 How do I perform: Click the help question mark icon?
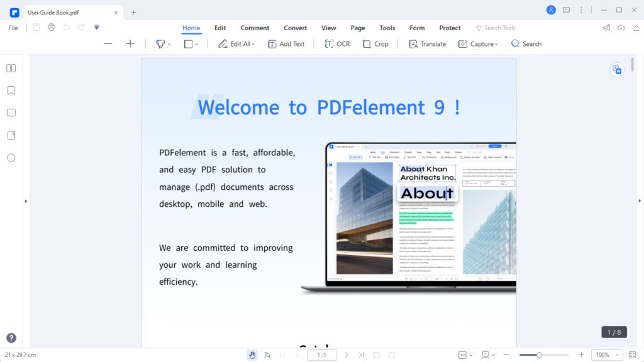[11, 337]
